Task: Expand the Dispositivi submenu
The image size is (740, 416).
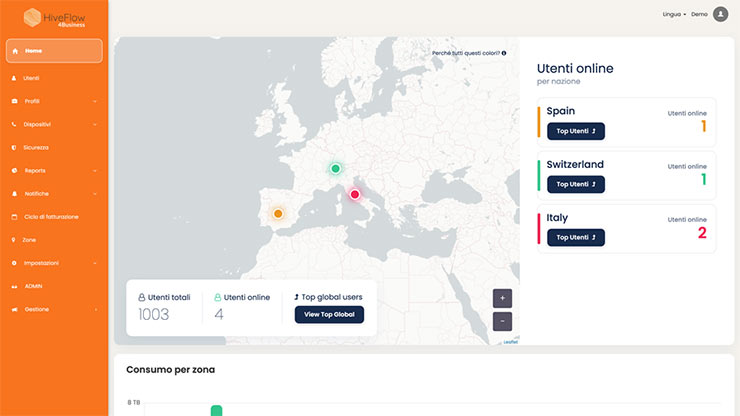Action: click(x=95, y=124)
